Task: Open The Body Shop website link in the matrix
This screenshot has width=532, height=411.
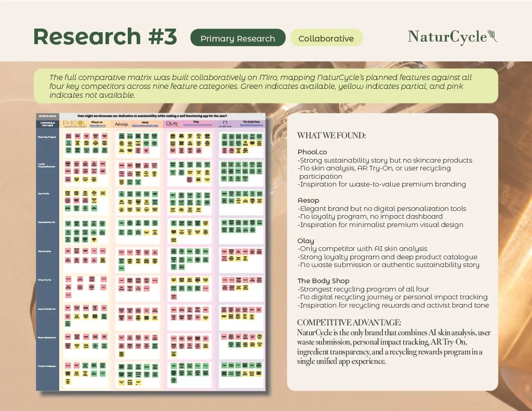Action: click(x=251, y=125)
